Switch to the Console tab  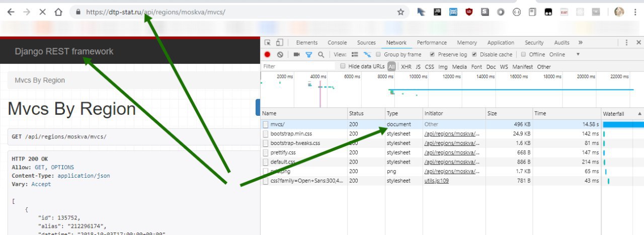point(337,43)
